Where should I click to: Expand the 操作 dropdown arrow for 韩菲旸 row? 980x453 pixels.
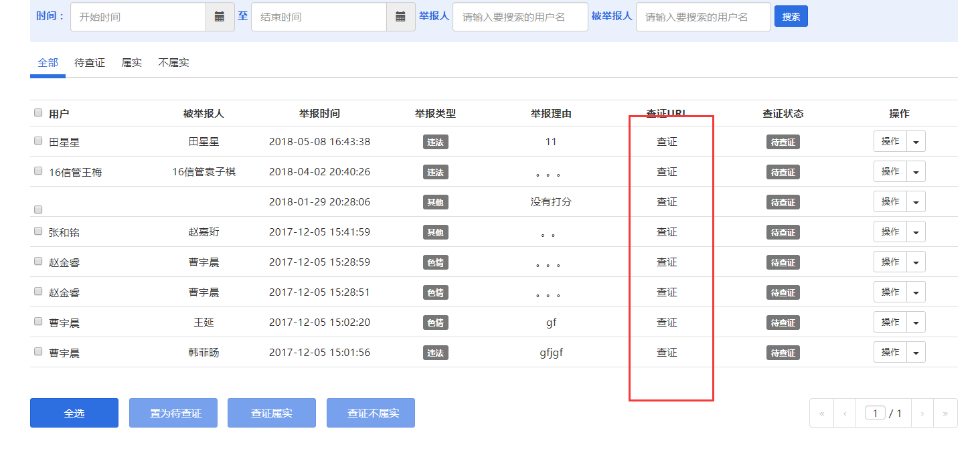tap(916, 353)
